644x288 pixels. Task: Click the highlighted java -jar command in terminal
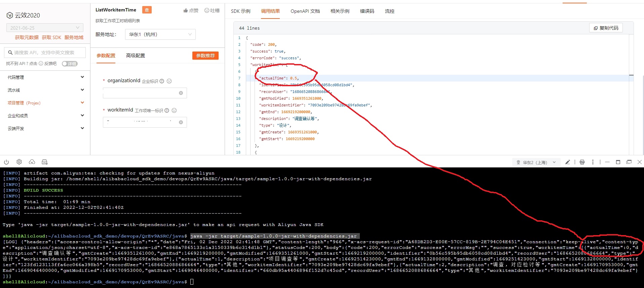pos(275,236)
